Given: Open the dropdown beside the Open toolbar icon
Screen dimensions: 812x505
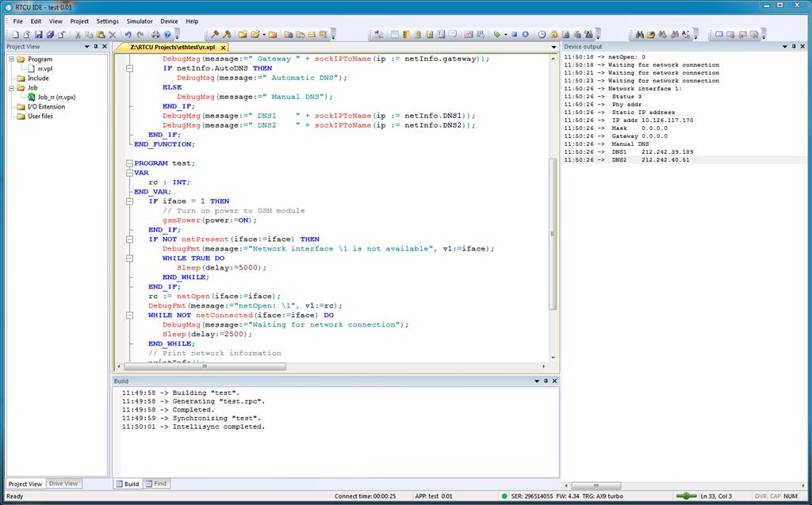Looking at the screenshot, I should [x=264, y=34].
